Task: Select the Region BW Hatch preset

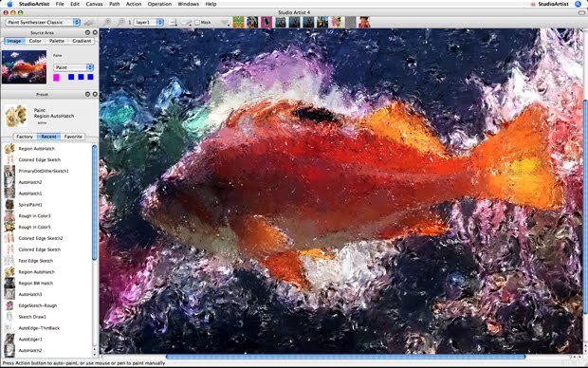Action: (46, 284)
